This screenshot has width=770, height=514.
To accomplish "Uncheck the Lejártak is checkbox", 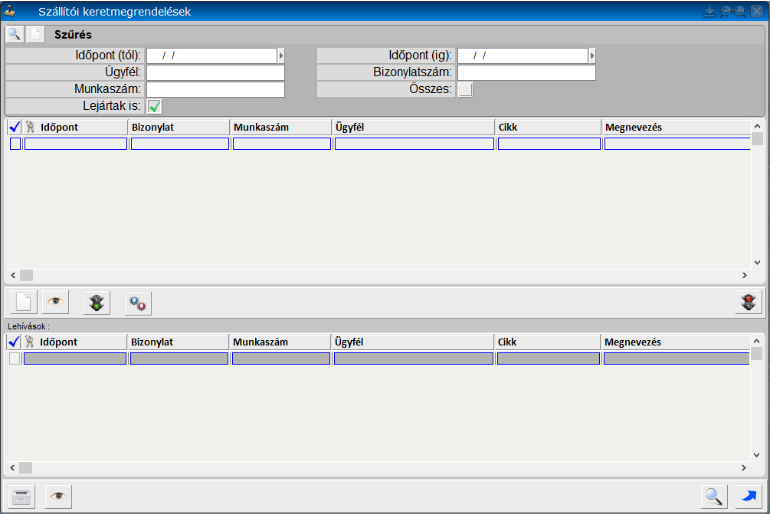I will [x=154, y=106].
